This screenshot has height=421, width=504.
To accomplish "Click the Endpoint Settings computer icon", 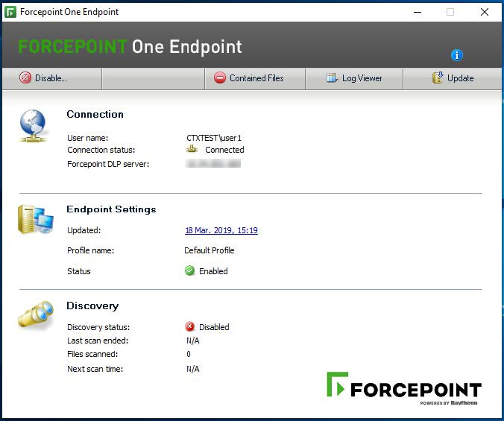I will pyautogui.click(x=35, y=220).
